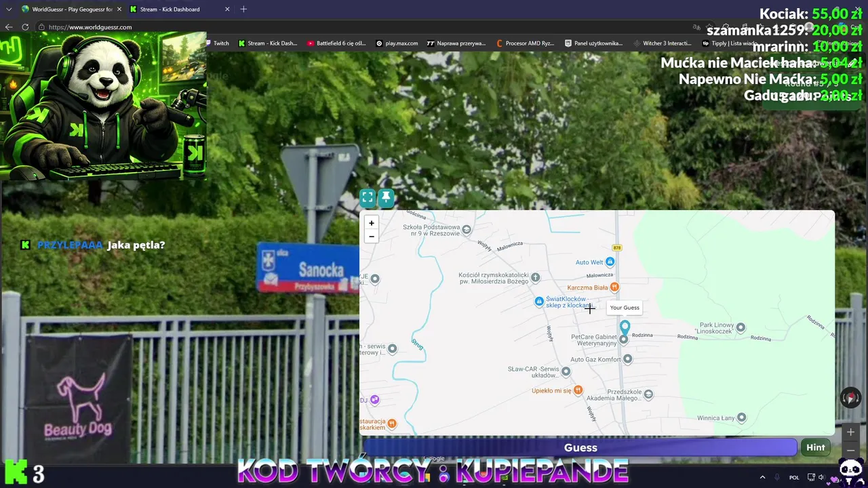Viewport: 868px width, 488px height.
Task: Click the Szkoła Podstawowa nr 9 marker
Action: pos(466,230)
